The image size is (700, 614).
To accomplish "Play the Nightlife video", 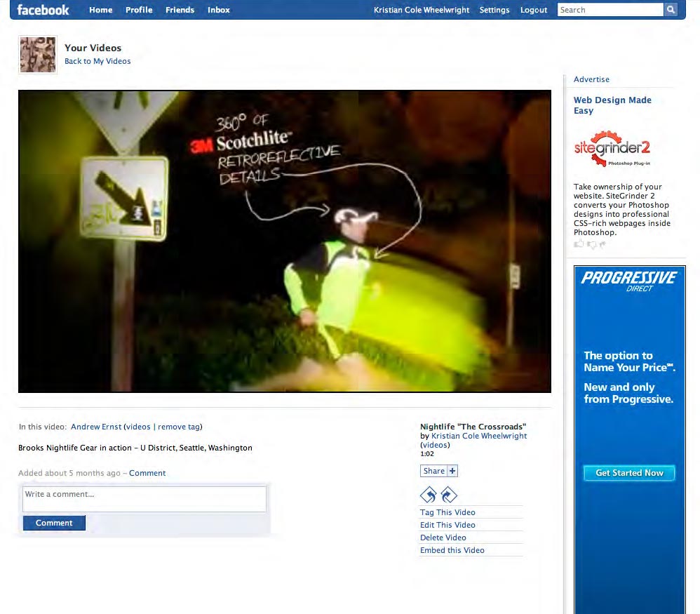I will pyautogui.click(x=284, y=241).
